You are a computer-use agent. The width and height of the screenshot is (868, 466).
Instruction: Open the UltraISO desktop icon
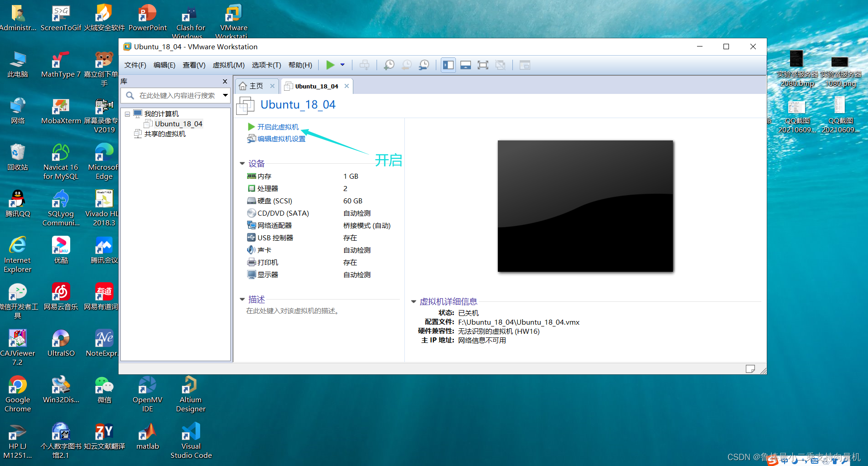(61, 343)
